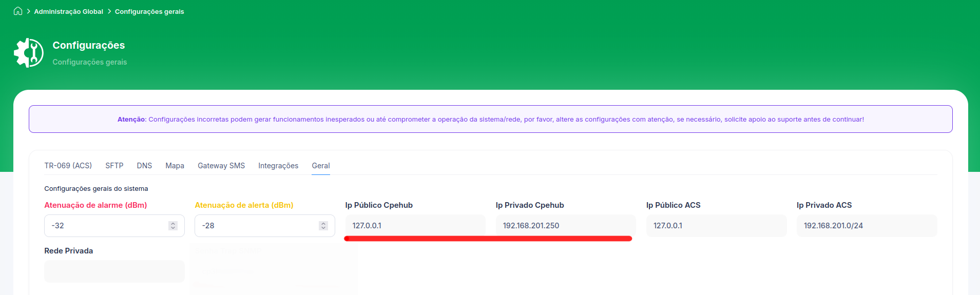Click the Ip Privado Cpehub field
Screen dimensions: 980x295
coord(566,226)
